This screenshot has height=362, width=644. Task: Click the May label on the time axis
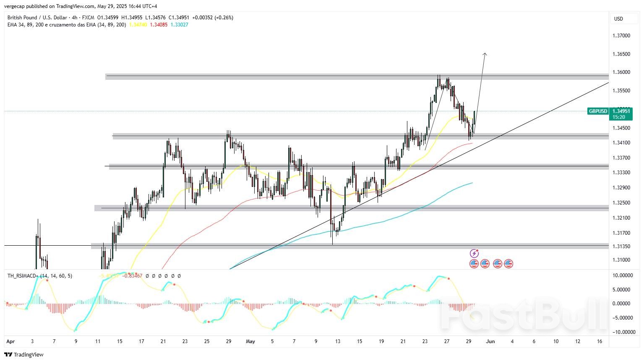(x=250, y=341)
